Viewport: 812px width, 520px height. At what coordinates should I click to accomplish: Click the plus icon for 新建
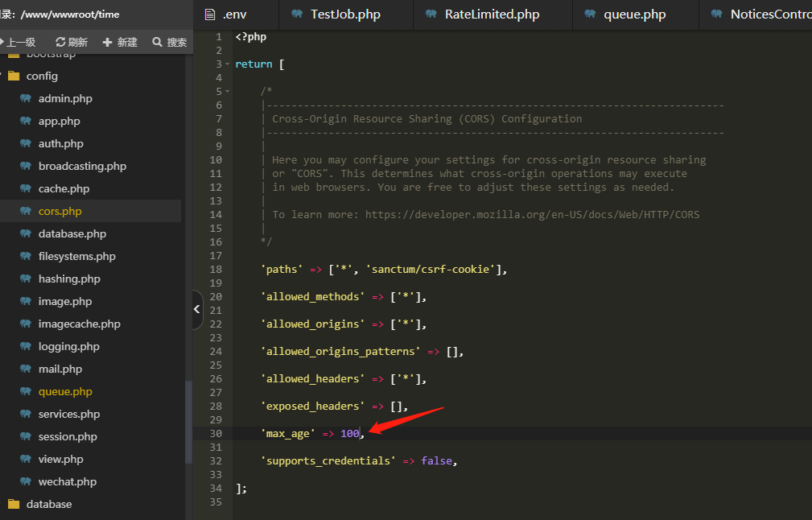[x=108, y=42]
